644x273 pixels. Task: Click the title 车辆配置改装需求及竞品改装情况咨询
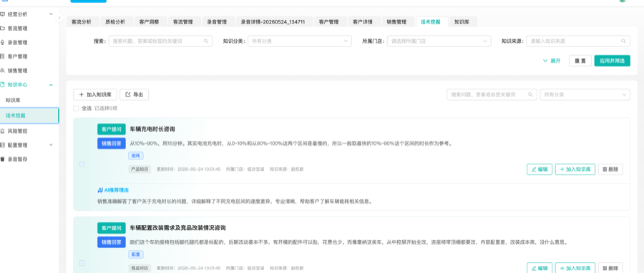[178, 227]
